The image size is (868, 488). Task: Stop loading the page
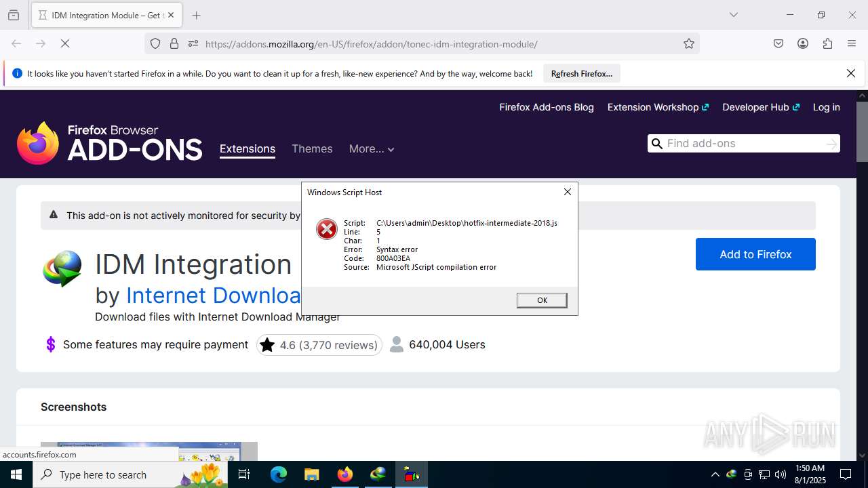point(65,43)
